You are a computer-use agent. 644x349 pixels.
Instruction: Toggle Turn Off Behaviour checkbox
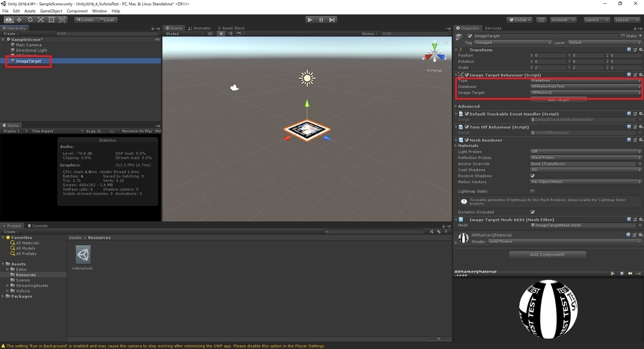point(467,127)
